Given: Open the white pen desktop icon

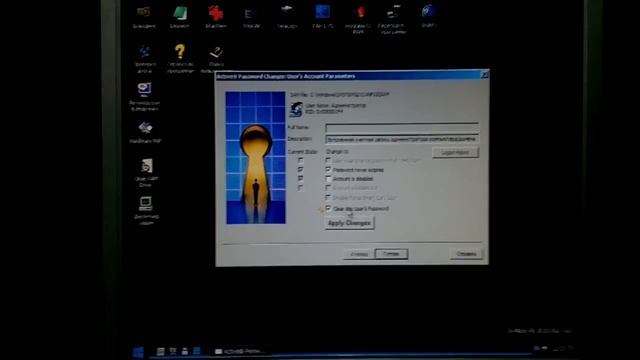Looking at the screenshot, I should click(216, 52).
